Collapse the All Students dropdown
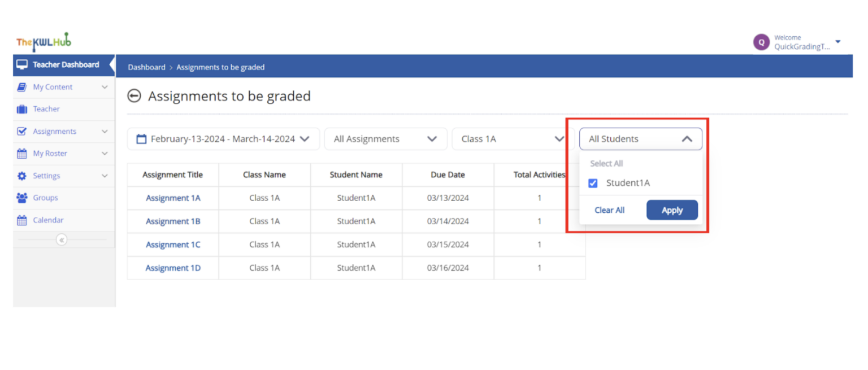 click(641, 139)
